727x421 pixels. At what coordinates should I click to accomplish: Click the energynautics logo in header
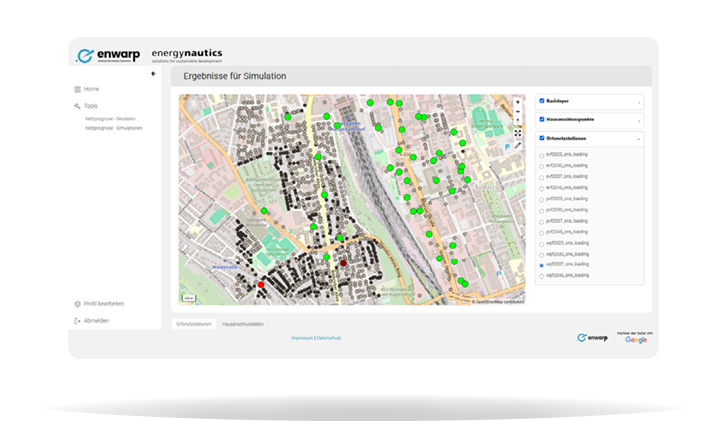click(187, 55)
